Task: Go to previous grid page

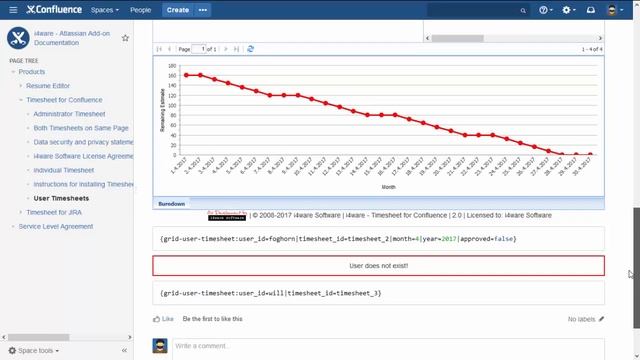Action: click(x=169, y=49)
